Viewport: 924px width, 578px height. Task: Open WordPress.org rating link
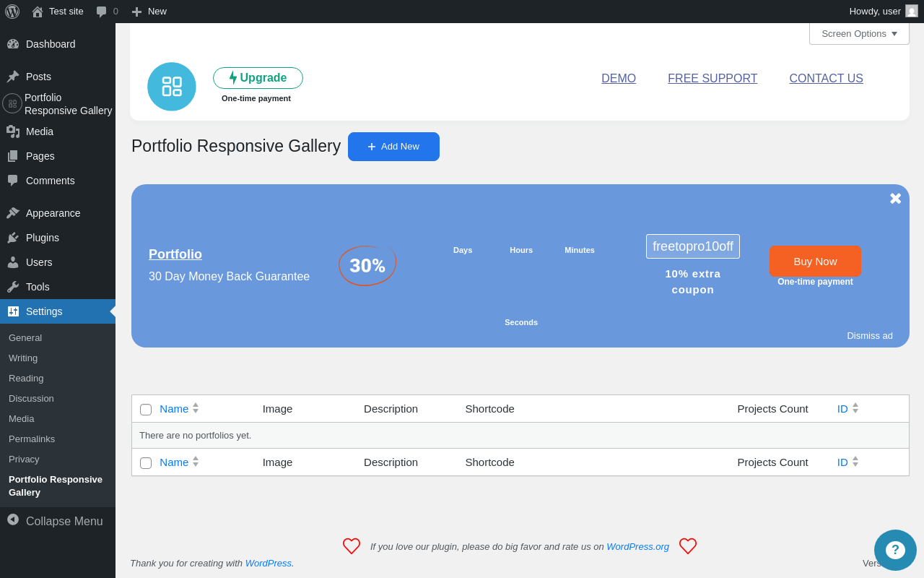pyautogui.click(x=637, y=546)
